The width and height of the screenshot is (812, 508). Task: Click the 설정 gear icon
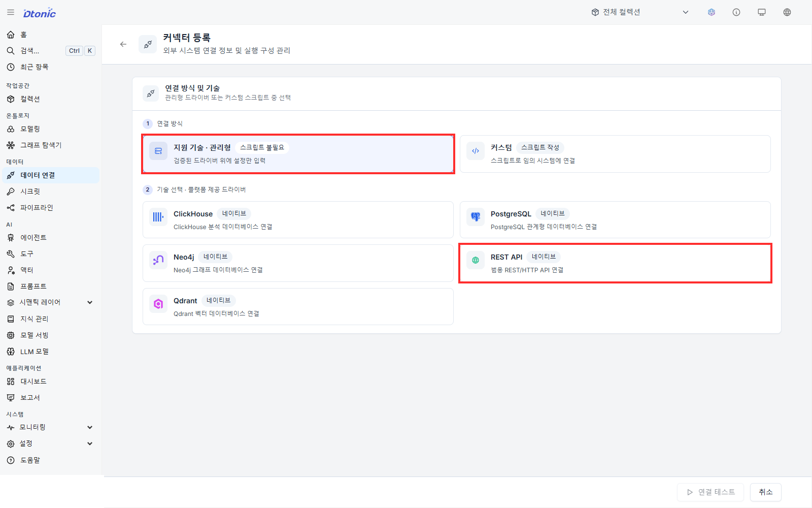click(x=11, y=443)
